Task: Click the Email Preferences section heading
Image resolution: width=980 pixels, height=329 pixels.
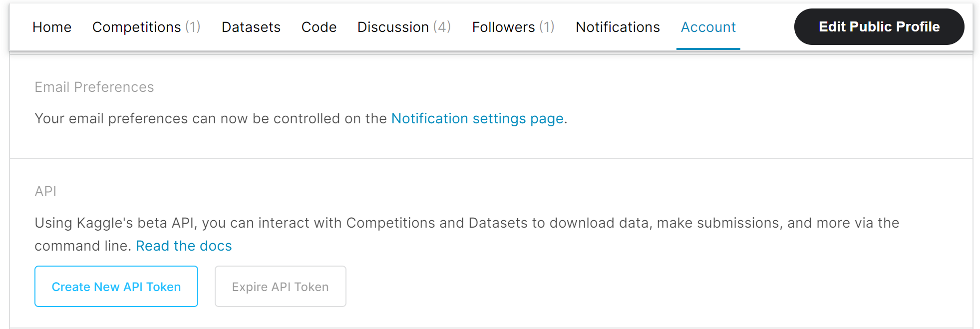Action: (94, 87)
